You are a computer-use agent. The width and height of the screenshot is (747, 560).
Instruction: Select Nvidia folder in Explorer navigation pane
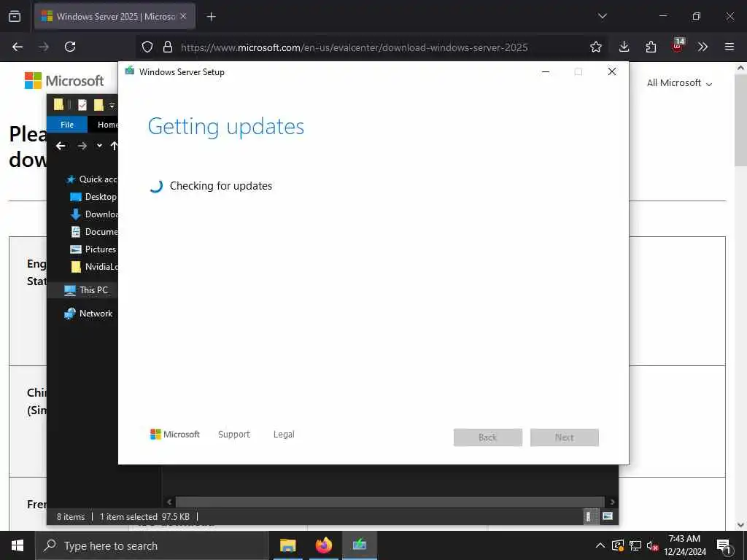point(94,267)
